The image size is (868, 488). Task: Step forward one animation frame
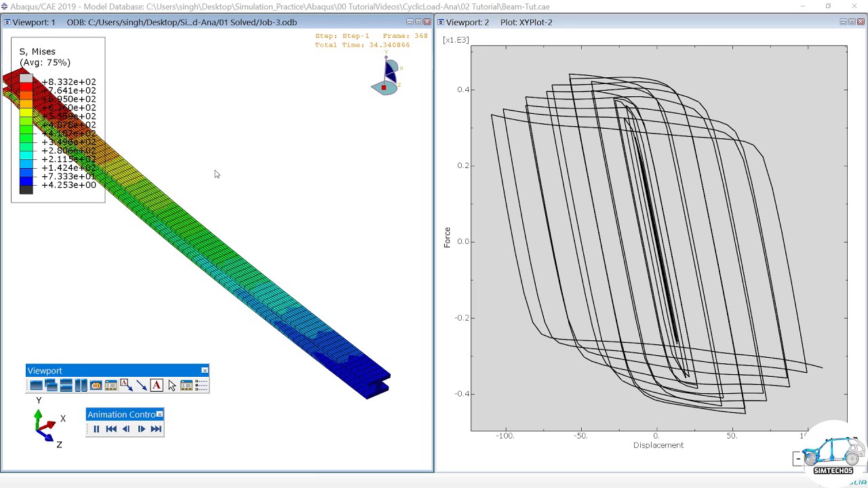pos(141,429)
